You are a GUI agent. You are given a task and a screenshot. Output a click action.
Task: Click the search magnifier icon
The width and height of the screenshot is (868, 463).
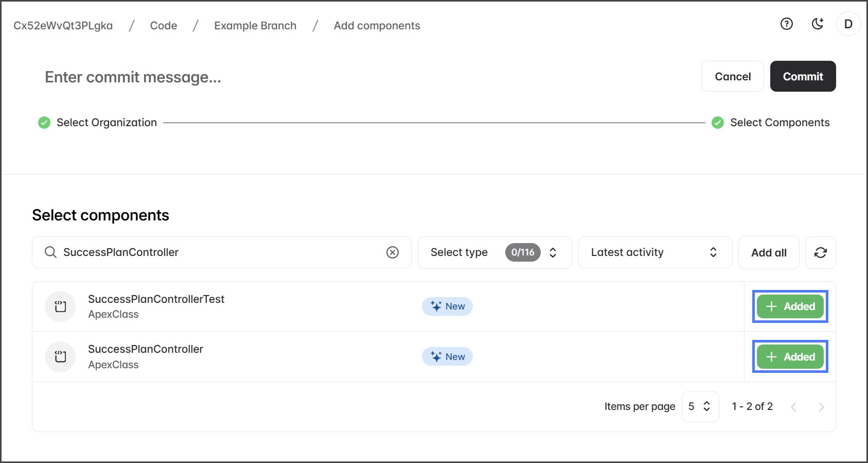point(50,252)
